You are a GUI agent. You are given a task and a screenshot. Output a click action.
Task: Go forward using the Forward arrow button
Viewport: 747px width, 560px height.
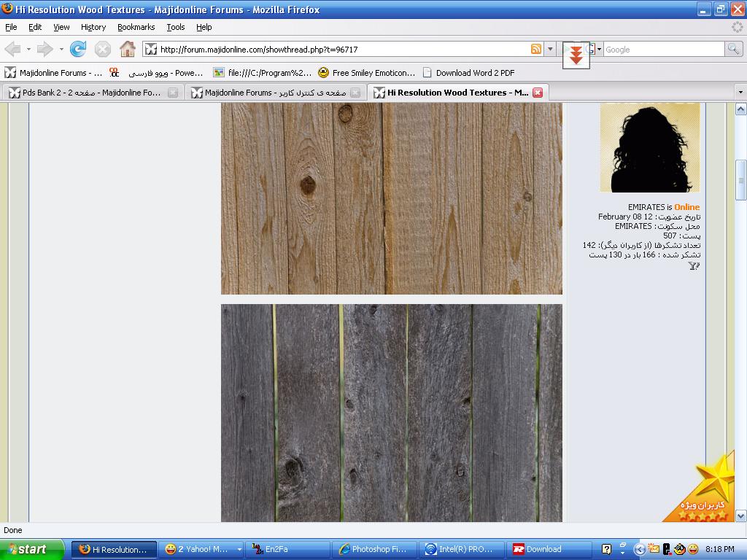click(x=44, y=49)
